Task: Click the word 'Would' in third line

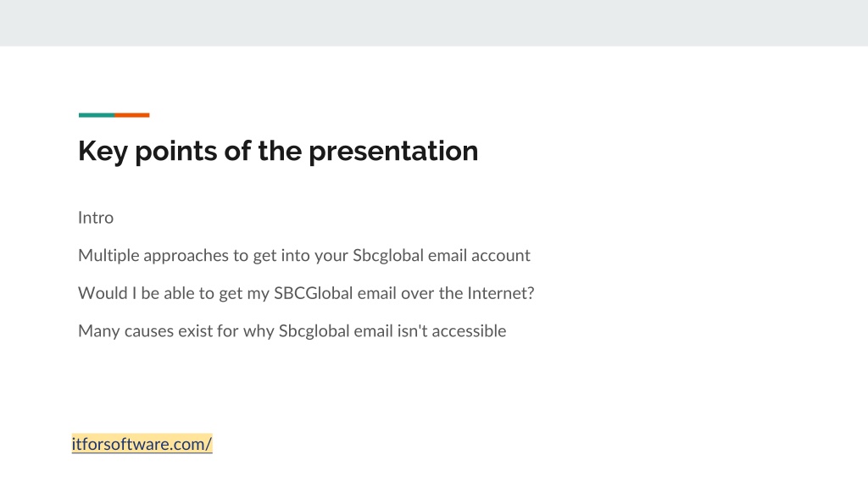Action: pyautogui.click(x=103, y=292)
